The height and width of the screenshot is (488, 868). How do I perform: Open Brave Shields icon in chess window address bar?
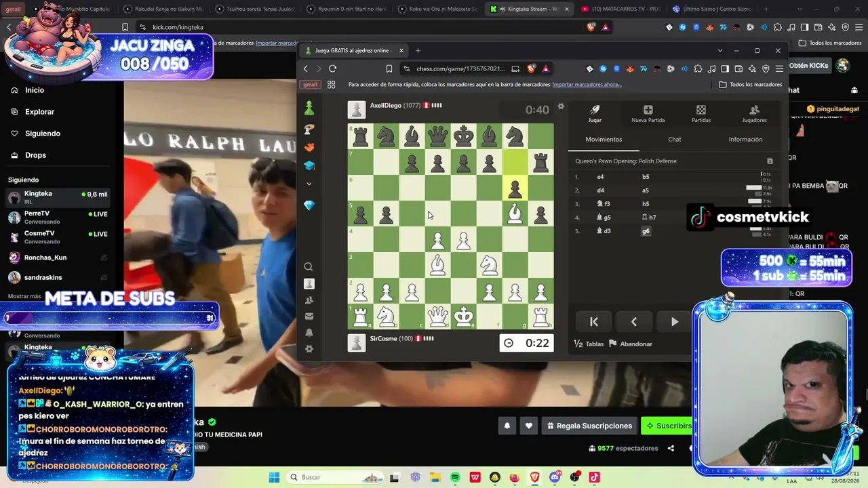coord(531,68)
